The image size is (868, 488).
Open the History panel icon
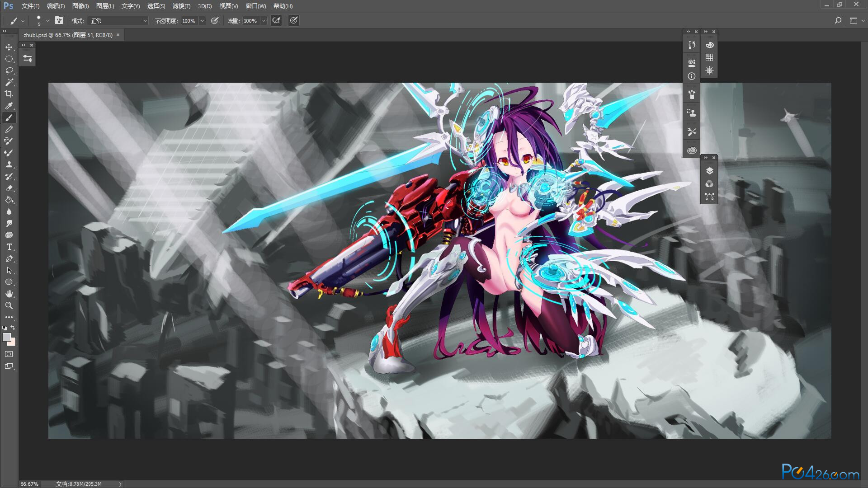pyautogui.click(x=692, y=45)
